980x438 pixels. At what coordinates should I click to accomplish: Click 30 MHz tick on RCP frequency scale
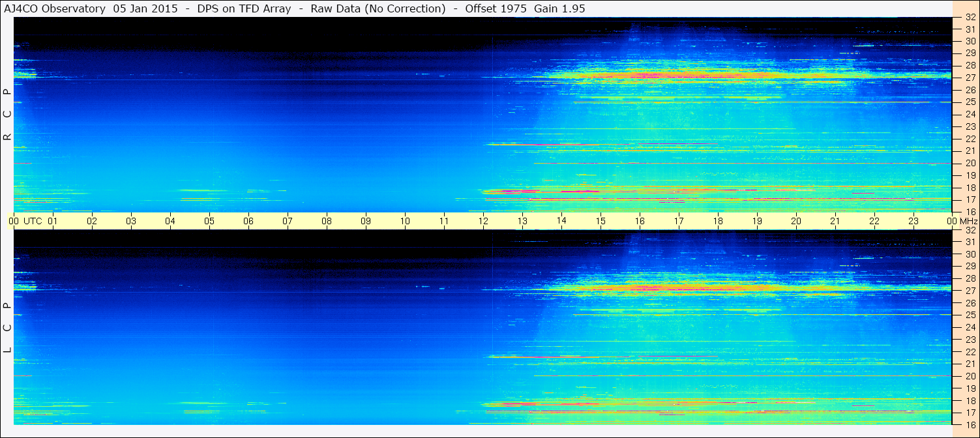tap(970, 41)
